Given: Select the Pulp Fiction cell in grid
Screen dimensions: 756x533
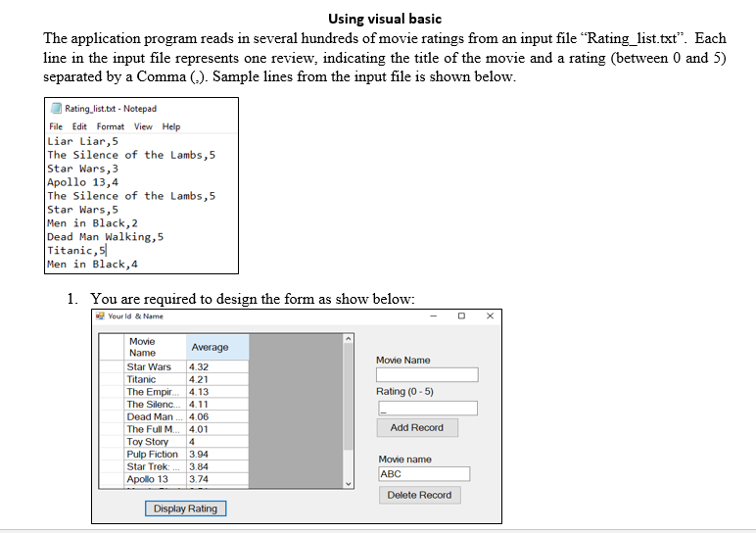Looking at the screenshot, I should pos(155,455).
